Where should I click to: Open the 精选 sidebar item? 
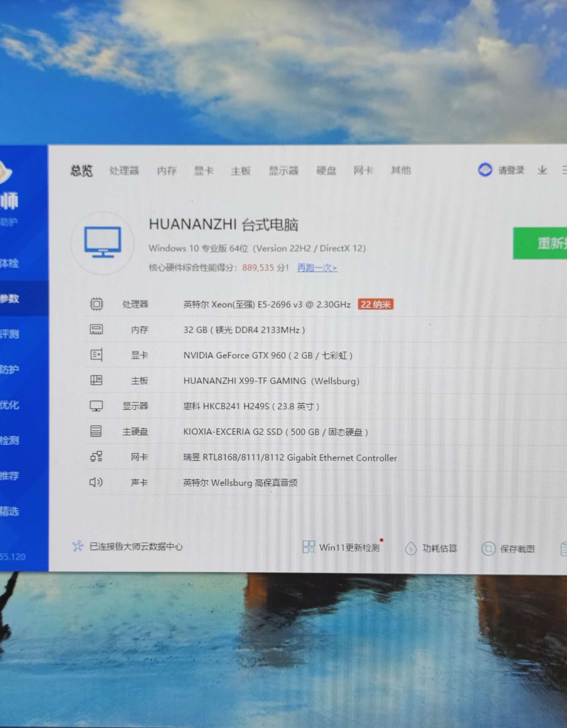click(x=10, y=511)
